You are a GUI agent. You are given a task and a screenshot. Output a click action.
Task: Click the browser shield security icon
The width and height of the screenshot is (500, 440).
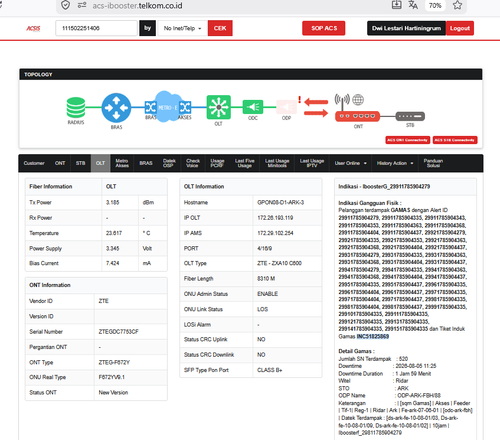66,5
